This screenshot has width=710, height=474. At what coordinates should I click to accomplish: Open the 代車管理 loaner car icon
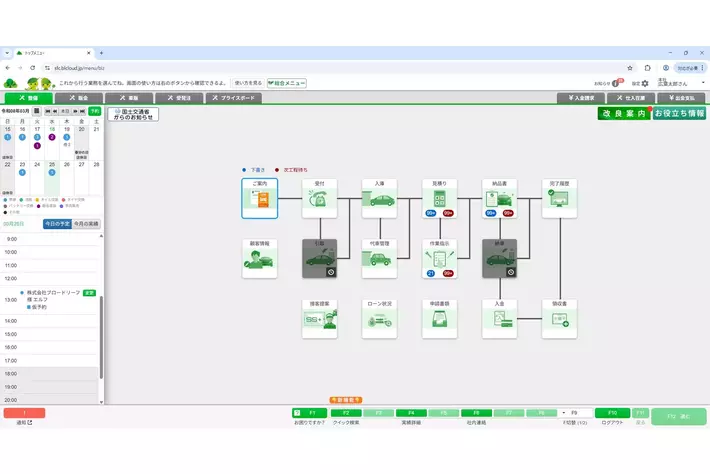point(380,259)
